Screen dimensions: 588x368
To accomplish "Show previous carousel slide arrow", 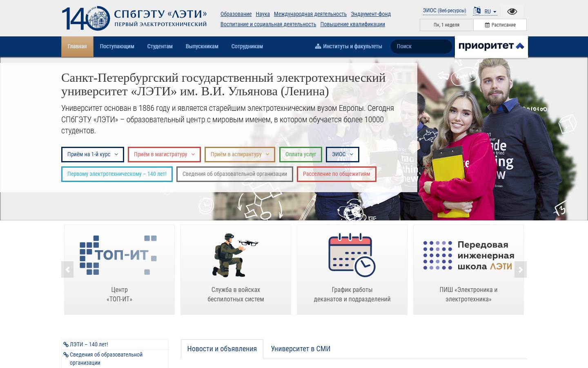I will pos(67,269).
